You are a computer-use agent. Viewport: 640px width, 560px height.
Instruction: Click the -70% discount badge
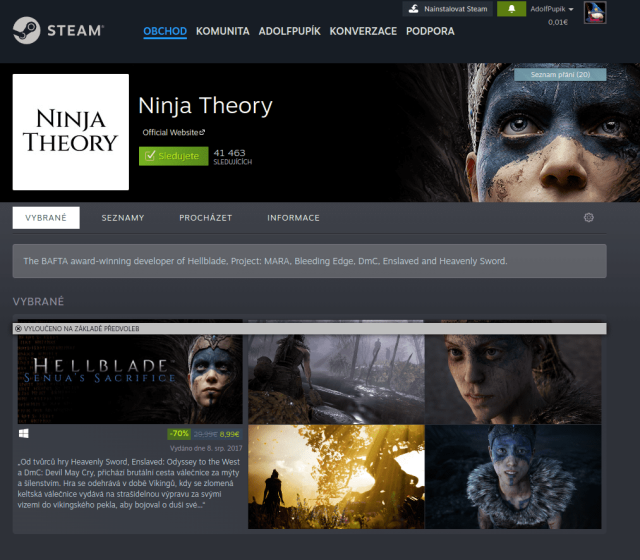tap(179, 433)
